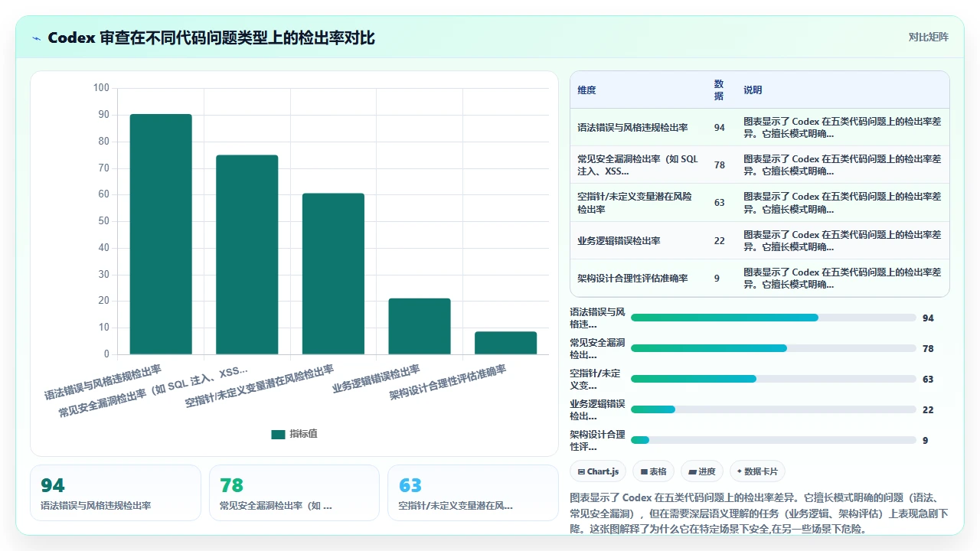Click the progress bar showing 9
Image resolution: width=980 pixels, height=551 pixels.
773,440
